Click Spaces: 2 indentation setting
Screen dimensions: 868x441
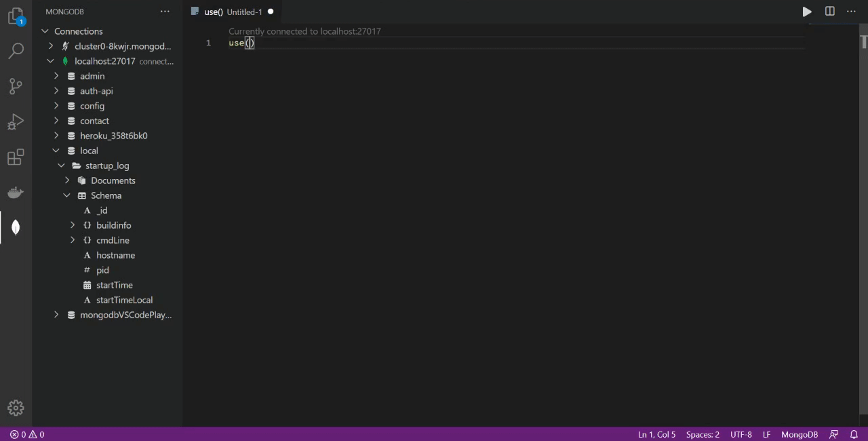(x=703, y=434)
